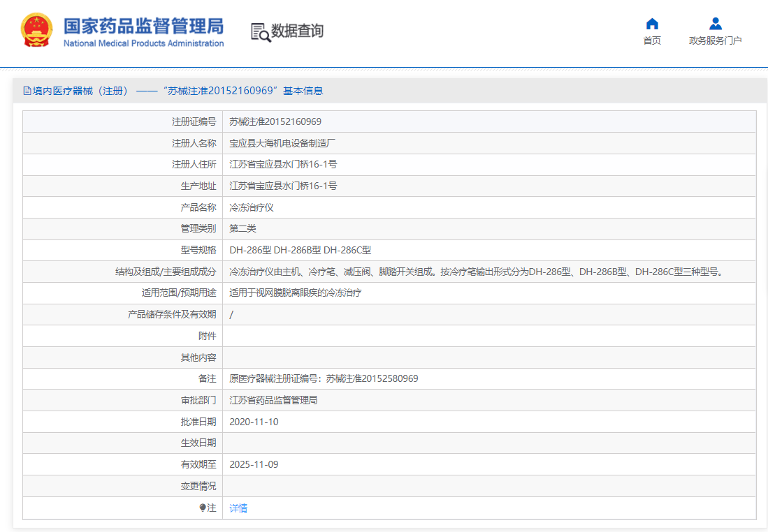Select the models DH-286型 DH-286B型 DH-286C型
The image size is (768, 532).
(x=300, y=250)
